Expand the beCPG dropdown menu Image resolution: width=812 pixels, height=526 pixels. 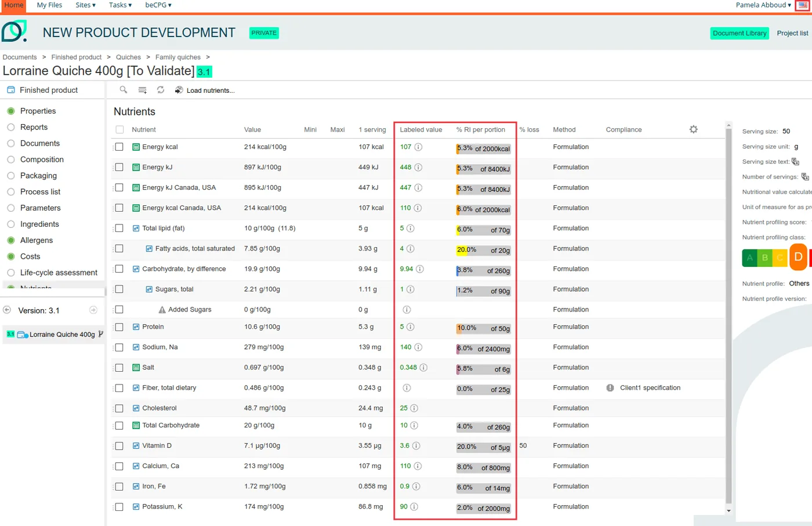click(158, 5)
